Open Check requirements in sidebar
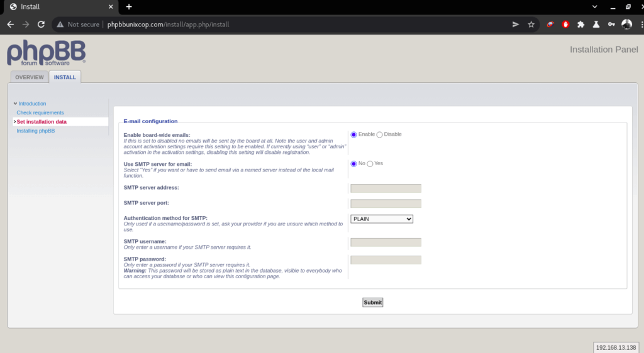 coord(40,113)
